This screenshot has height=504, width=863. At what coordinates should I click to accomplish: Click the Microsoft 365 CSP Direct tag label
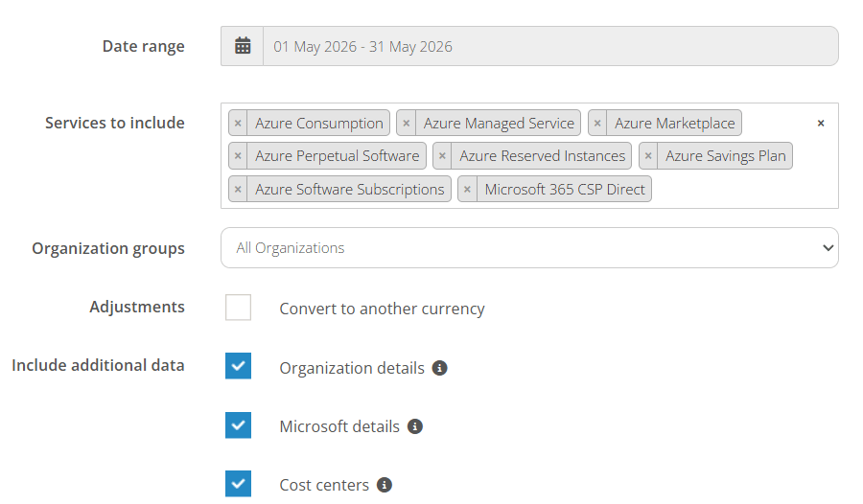[565, 190]
